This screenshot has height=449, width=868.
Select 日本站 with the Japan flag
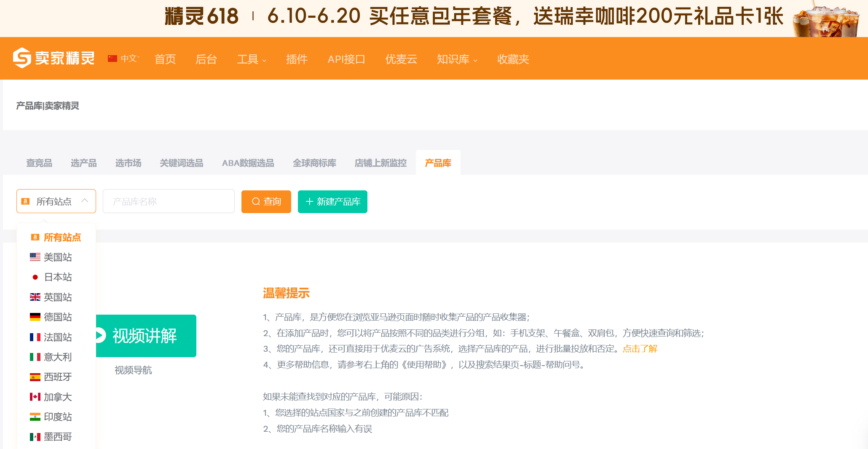click(57, 277)
